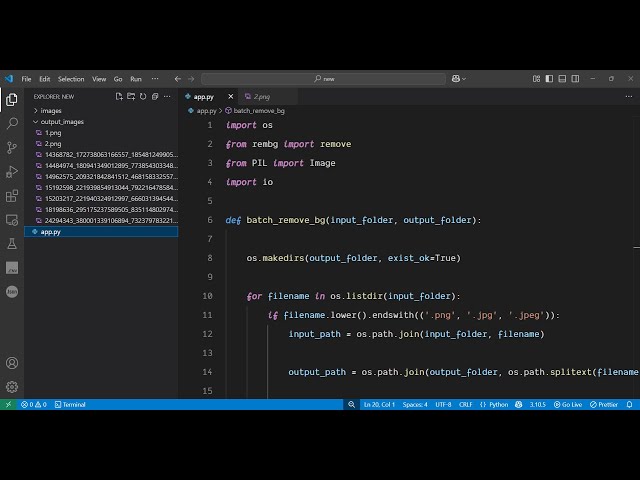Open the Accounts menu icon
Viewport: 640px width, 480px height.
pyautogui.click(x=12, y=363)
